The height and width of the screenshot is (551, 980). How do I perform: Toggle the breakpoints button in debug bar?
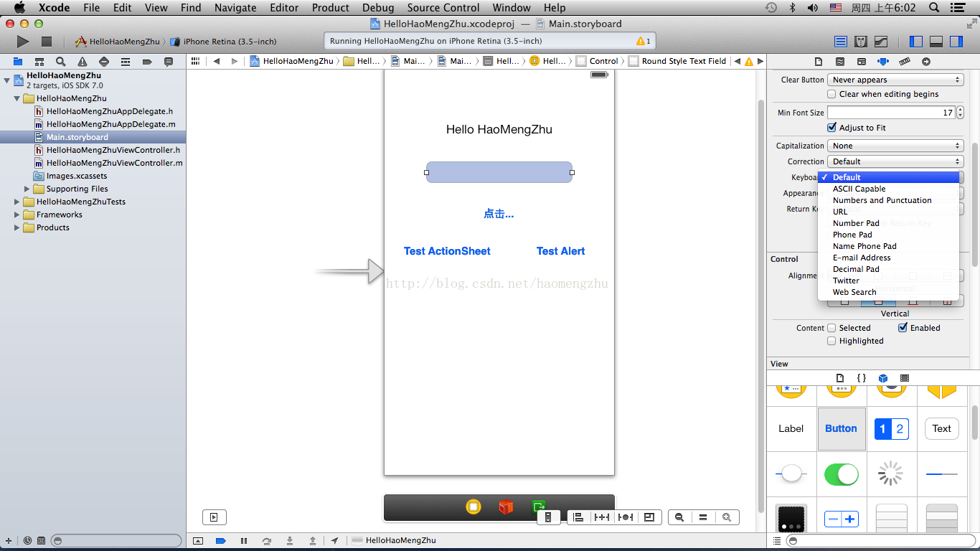point(221,540)
